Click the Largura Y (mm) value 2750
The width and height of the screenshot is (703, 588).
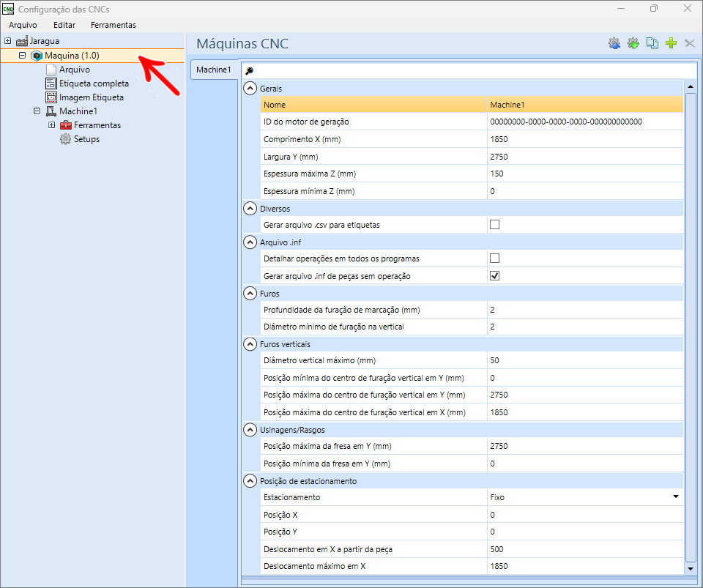pyautogui.click(x=585, y=157)
